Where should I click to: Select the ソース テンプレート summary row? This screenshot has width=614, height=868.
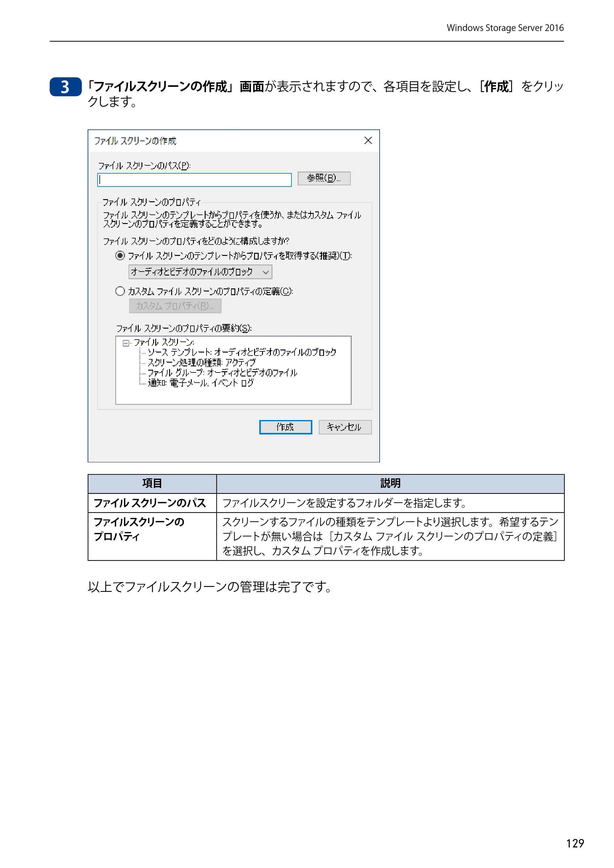pyautogui.click(x=241, y=352)
